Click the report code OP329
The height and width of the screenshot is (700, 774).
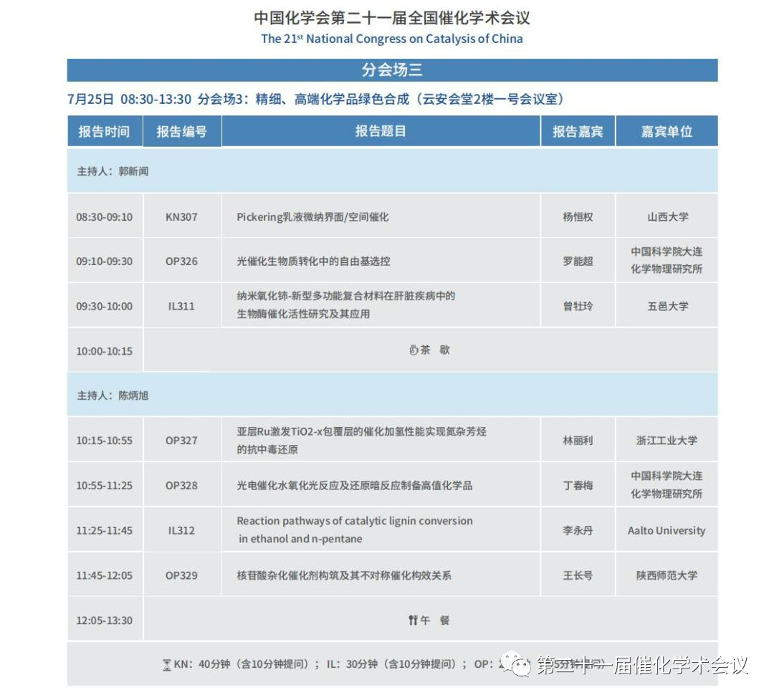click(x=181, y=575)
